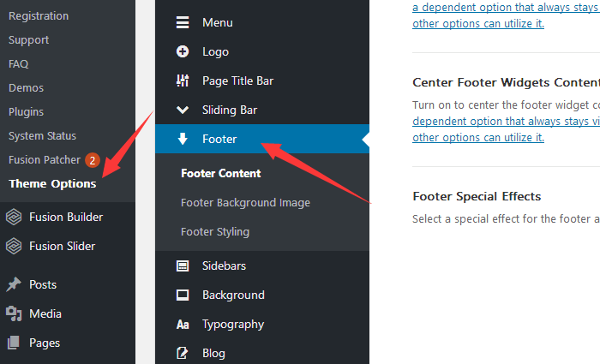
Task: Go to System Status page
Action: coord(42,135)
